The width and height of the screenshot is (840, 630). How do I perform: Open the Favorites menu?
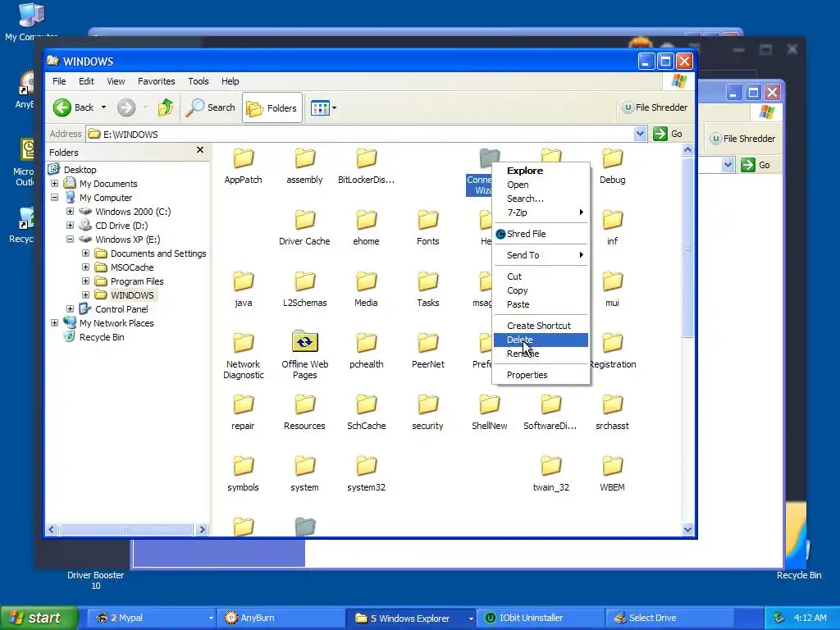(x=157, y=81)
